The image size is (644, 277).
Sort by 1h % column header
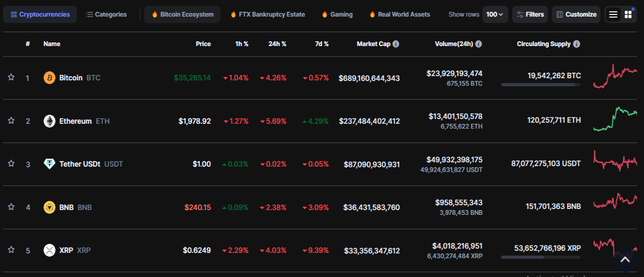point(242,44)
